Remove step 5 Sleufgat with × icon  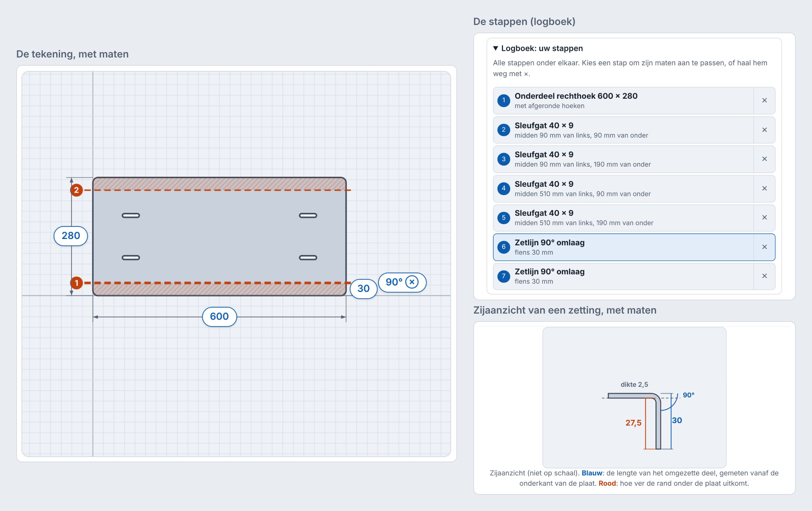[x=764, y=218]
